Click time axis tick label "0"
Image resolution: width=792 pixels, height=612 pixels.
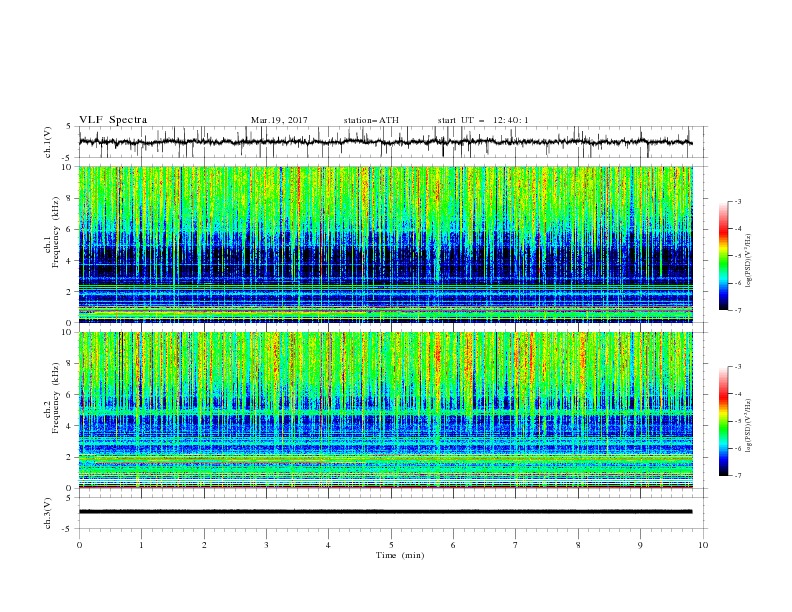(x=79, y=545)
